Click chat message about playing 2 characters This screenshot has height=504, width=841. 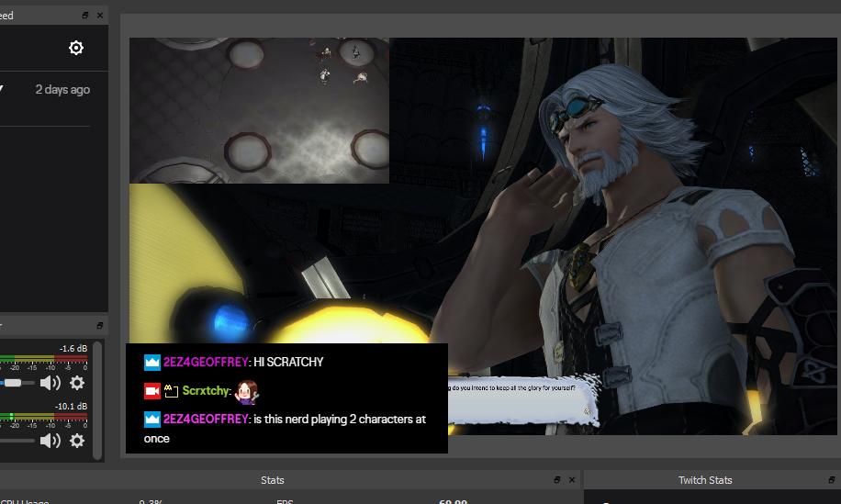click(285, 429)
